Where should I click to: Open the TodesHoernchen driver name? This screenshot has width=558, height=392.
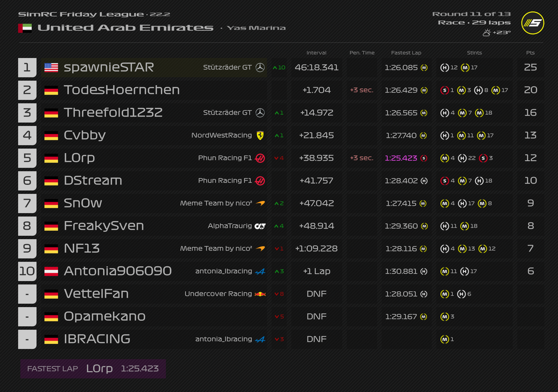pyautogui.click(x=122, y=90)
